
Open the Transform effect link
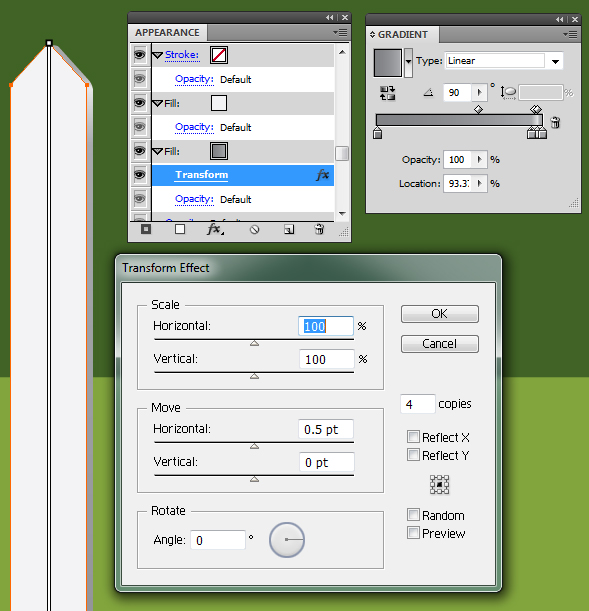[202, 175]
